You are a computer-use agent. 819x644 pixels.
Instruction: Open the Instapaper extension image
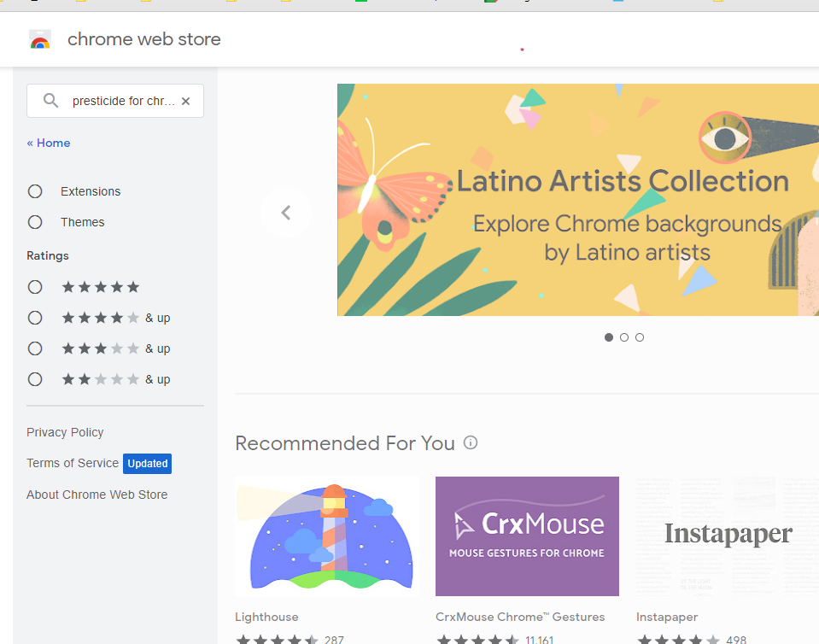[728, 536]
